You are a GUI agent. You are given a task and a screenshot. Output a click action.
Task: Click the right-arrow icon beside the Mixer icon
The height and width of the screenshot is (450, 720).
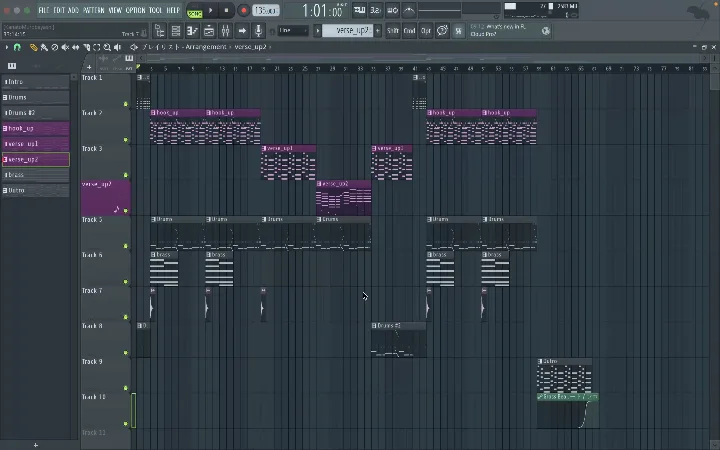(x=242, y=31)
